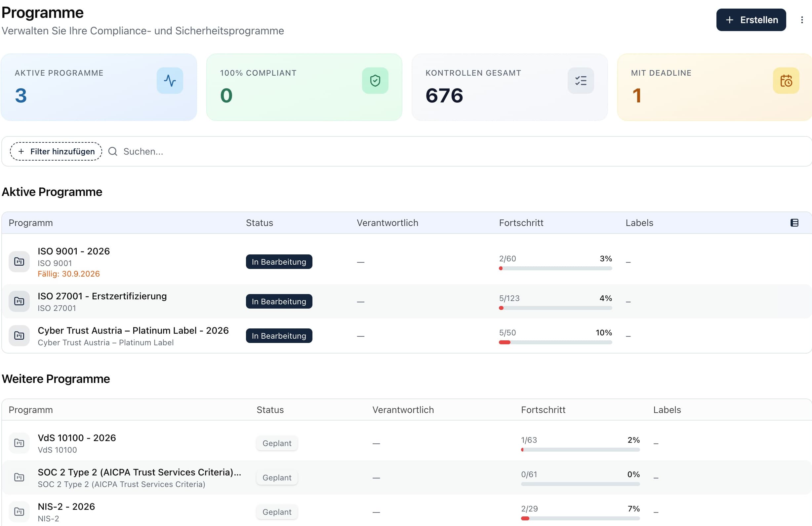Click the activity pulse icon in Aktive Programme card
The height and width of the screenshot is (526, 812).
click(170, 81)
